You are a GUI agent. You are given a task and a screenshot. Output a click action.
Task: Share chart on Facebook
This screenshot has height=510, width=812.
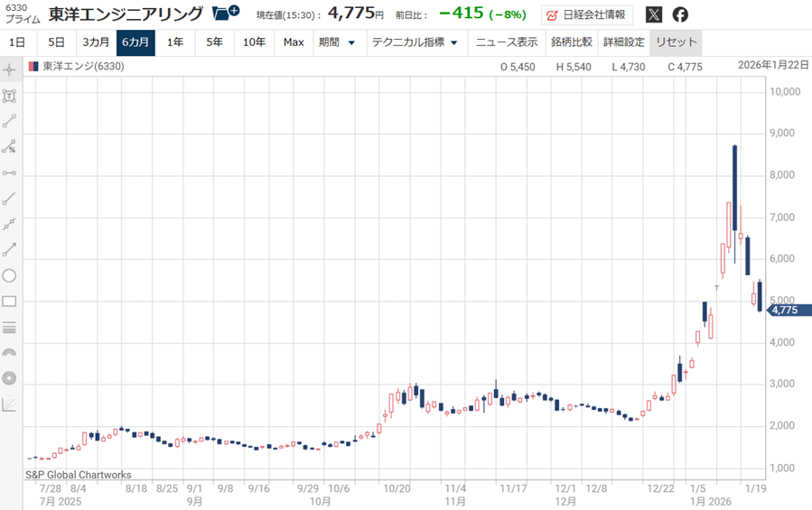tap(680, 14)
